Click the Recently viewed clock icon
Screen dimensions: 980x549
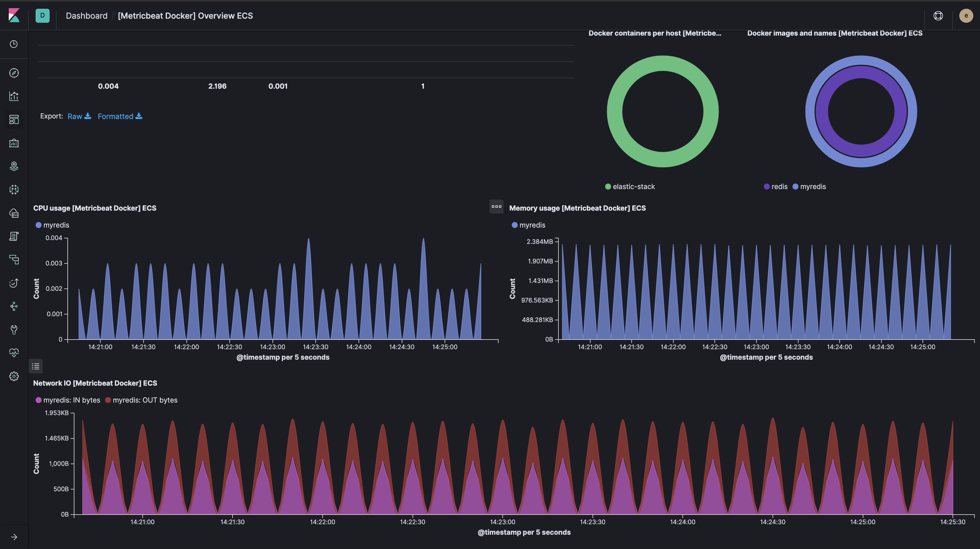point(14,44)
